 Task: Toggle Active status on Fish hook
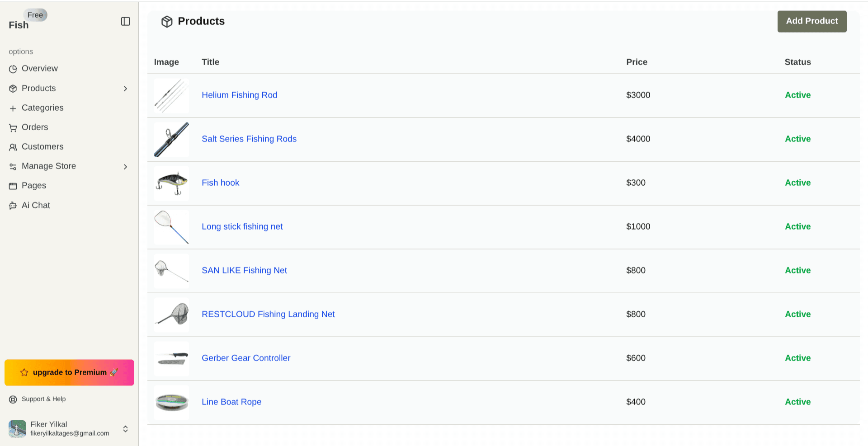[797, 183]
